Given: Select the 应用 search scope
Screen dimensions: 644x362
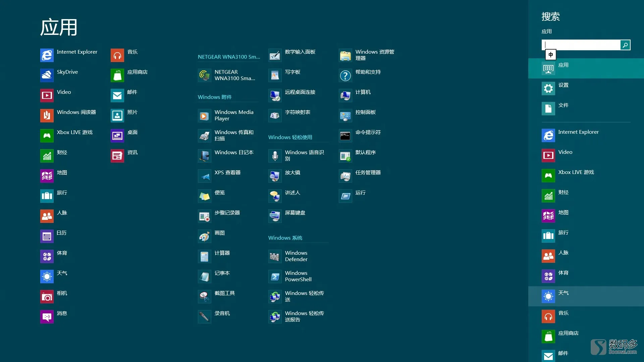Looking at the screenshot, I should (586, 68).
